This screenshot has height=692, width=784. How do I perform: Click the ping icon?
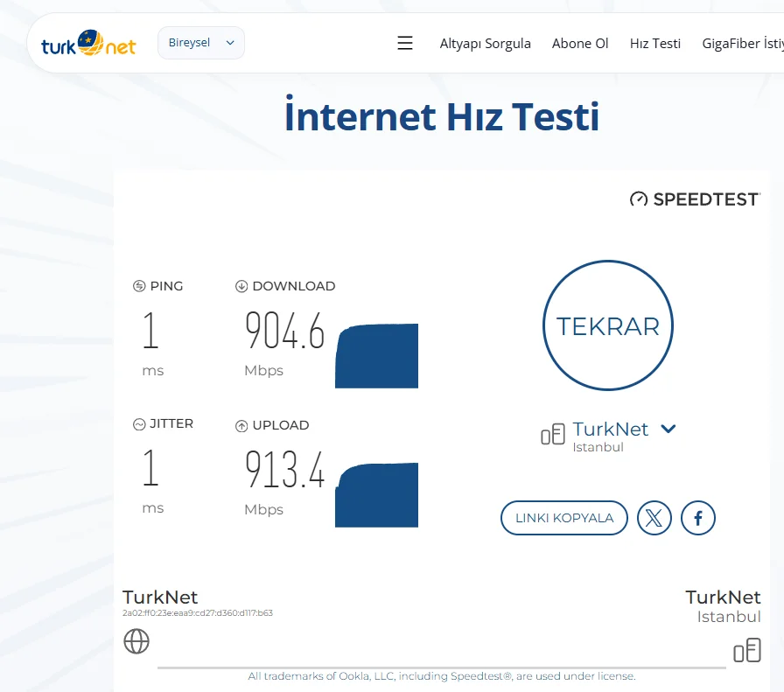(139, 286)
